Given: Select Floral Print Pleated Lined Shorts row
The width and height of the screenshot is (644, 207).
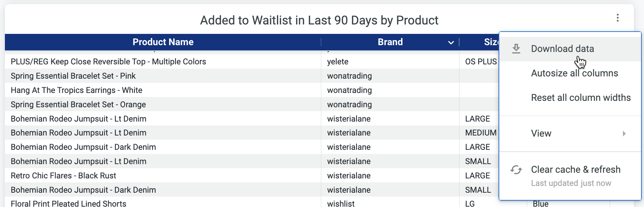Looking at the screenshot, I should (68, 203).
